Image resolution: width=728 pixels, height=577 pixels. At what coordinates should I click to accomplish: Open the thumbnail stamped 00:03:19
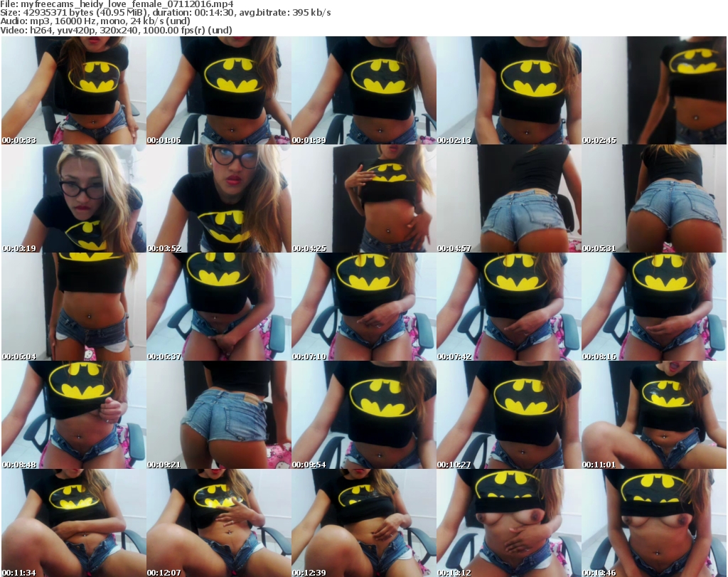pyautogui.click(x=74, y=198)
